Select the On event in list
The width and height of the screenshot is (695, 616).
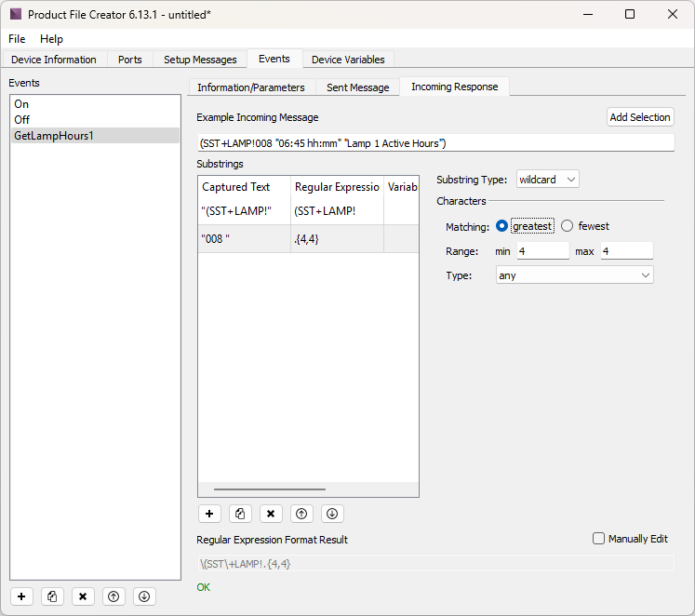[21, 104]
